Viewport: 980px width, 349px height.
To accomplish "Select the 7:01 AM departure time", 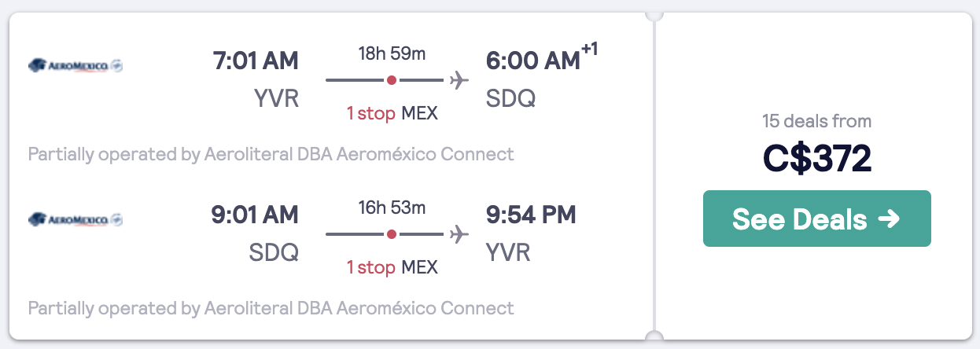I will [256, 61].
